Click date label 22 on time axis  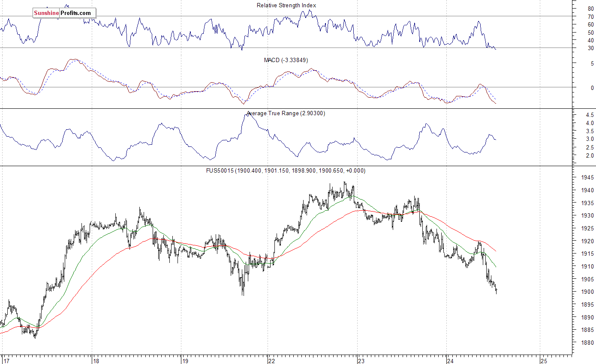coord(272,361)
